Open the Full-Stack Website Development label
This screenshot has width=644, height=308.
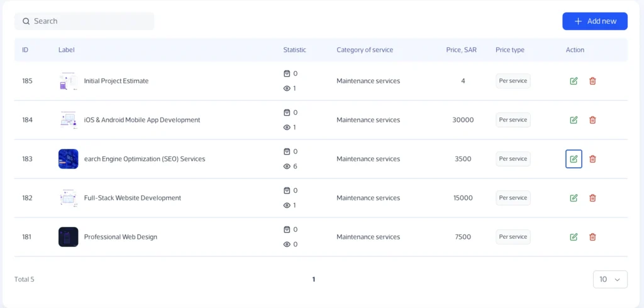pyautogui.click(x=132, y=198)
